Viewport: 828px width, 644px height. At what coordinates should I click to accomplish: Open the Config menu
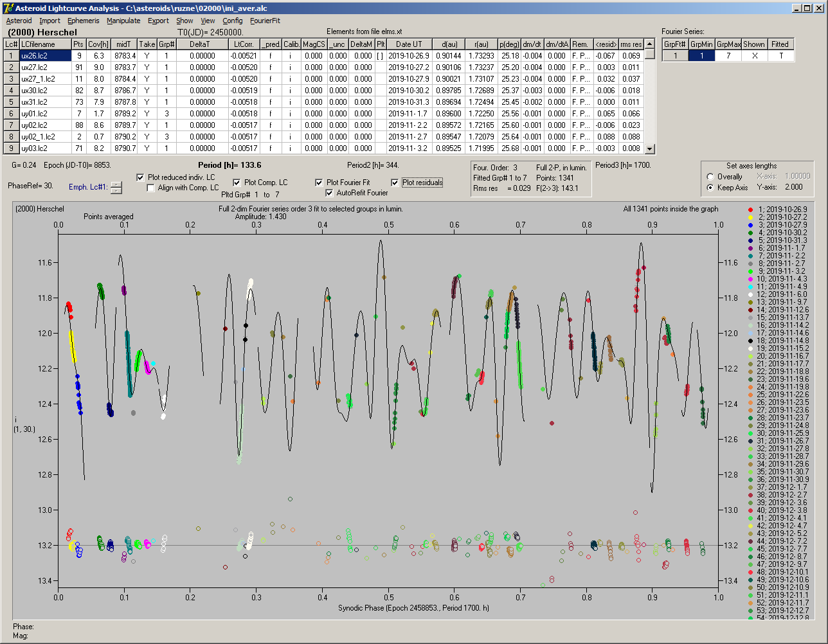click(233, 21)
